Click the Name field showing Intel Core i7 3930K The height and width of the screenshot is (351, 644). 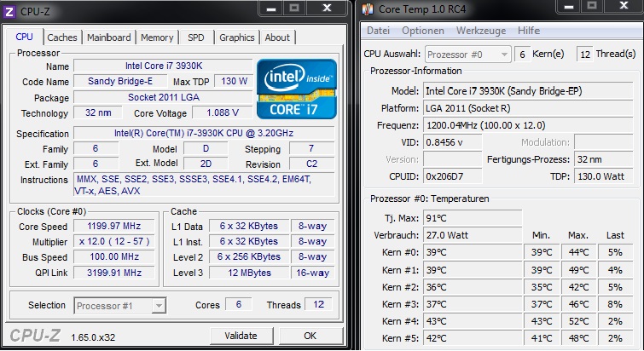click(163, 66)
